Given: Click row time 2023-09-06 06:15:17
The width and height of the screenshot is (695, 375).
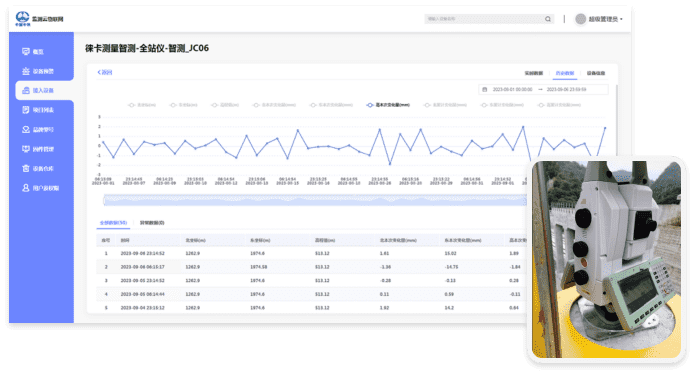Looking at the screenshot, I should point(142,267).
